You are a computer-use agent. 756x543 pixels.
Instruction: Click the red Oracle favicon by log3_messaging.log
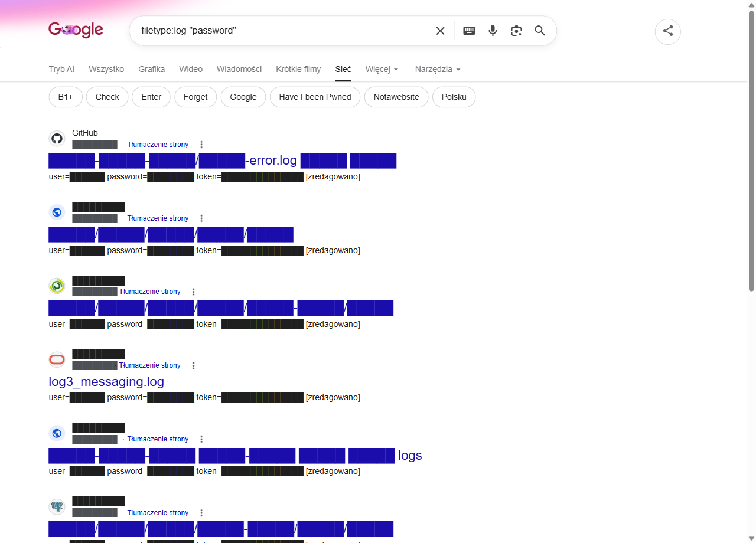[x=57, y=359]
